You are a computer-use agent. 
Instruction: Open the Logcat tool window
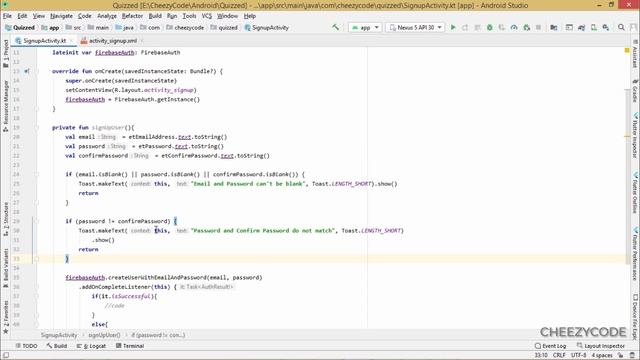tap(91, 346)
